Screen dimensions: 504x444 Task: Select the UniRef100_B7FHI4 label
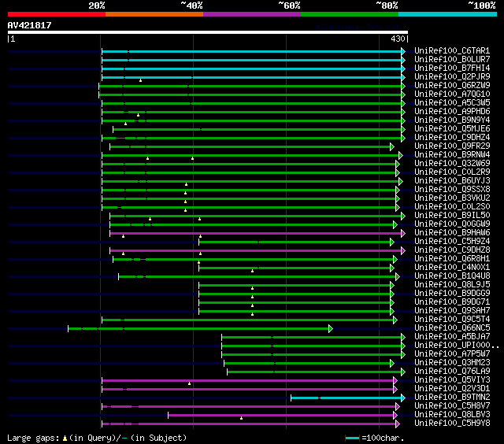pyautogui.click(x=452, y=68)
